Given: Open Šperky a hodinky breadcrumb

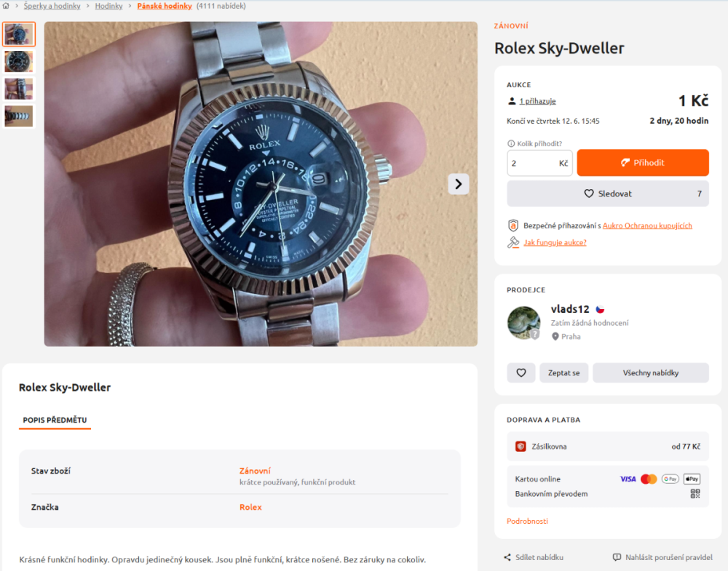Looking at the screenshot, I should pos(52,6).
